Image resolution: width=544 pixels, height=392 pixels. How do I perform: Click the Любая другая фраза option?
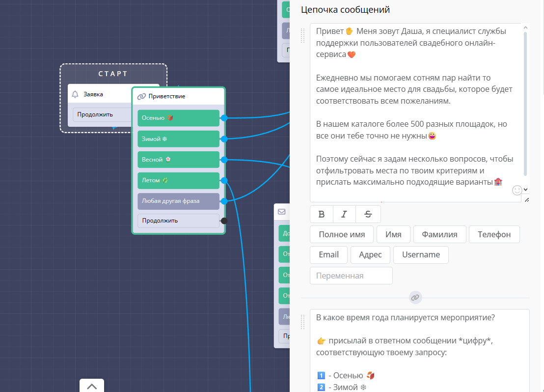point(178,201)
